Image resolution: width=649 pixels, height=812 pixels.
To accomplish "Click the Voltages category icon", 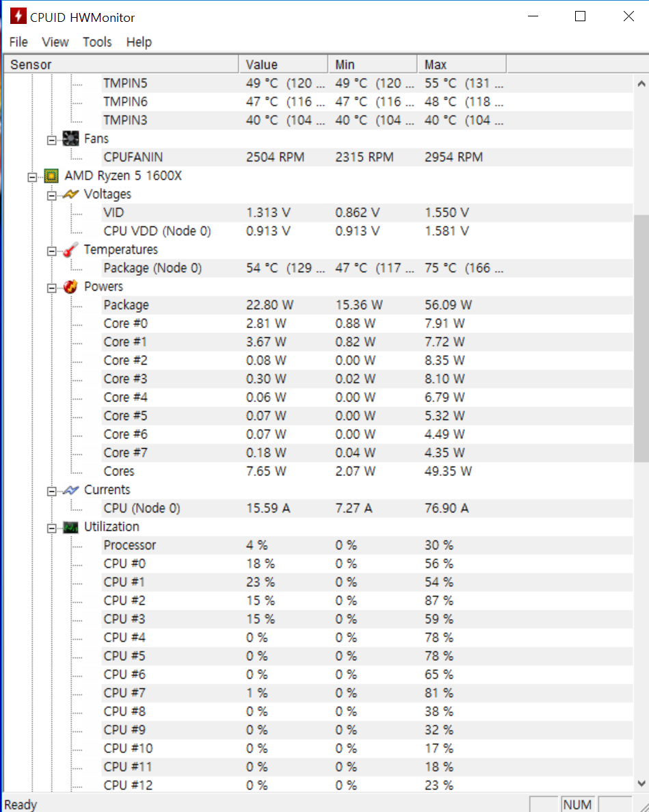I will tap(70, 194).
